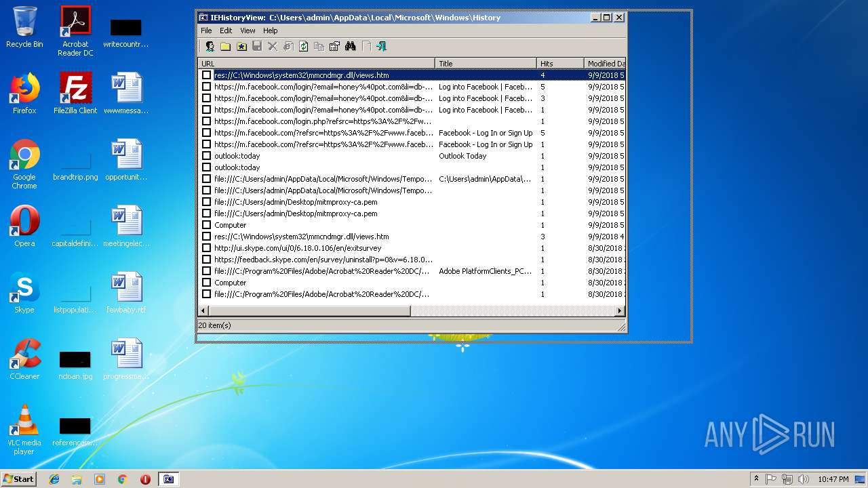Open Windows Explorer from the taskbar
Screen dimensions: 868x488
pos(77,479)
